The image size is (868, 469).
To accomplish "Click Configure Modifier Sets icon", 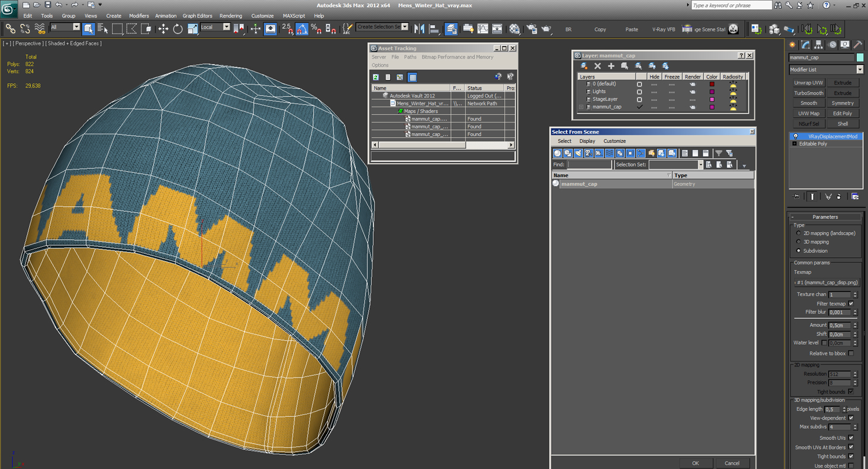I will (x=855, y=196).
